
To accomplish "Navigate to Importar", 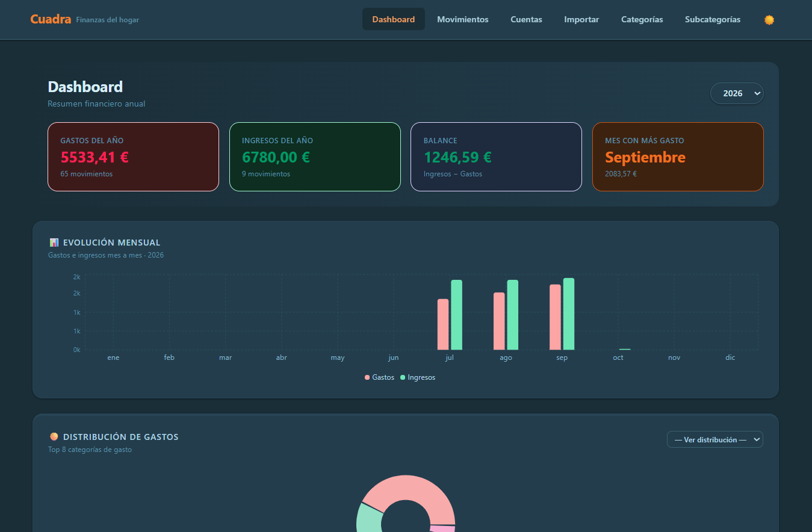I will [x=581, y=19].
